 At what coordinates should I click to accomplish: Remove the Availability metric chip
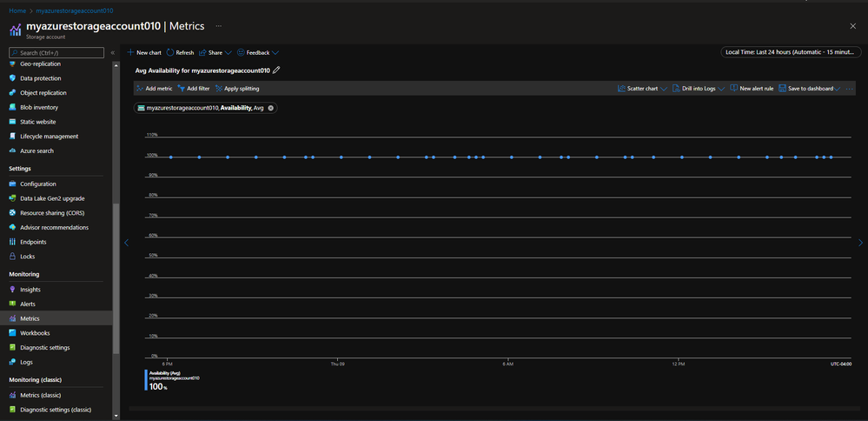[271, 108]
